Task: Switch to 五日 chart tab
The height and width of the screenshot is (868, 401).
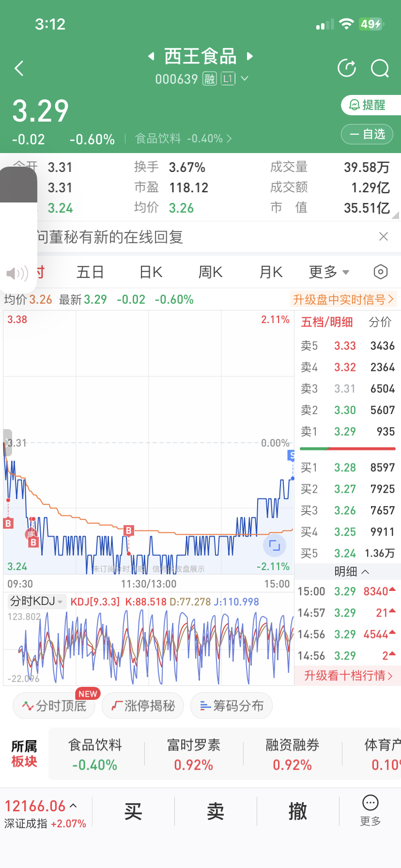Action: pyautogui.click(x=90, y=272)
